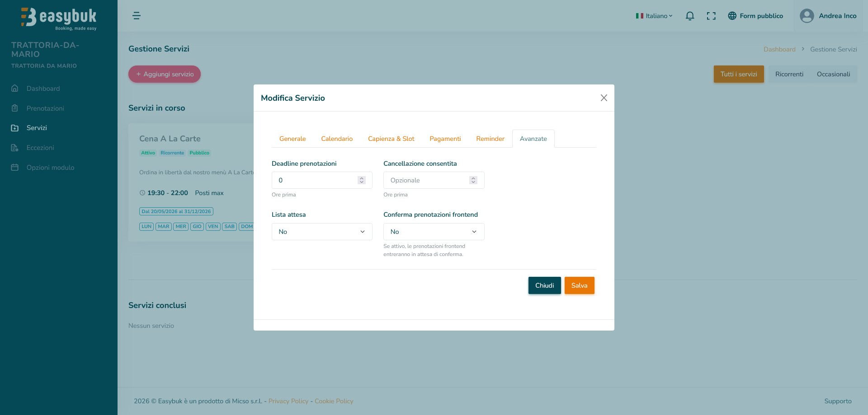Open Opzioni modulo in the sidebar
Viewport: 868px width, 415px height.
point(50,168)
